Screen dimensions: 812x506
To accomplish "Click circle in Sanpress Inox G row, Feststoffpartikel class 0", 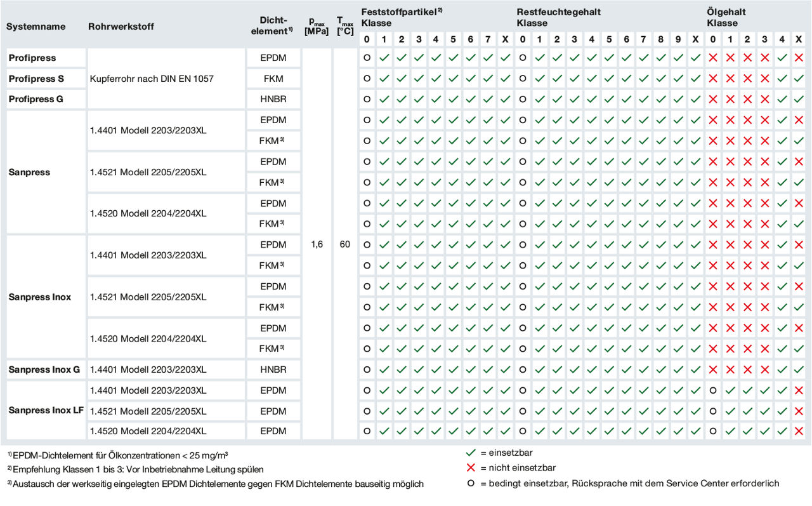I will click(x=367, y=370).
